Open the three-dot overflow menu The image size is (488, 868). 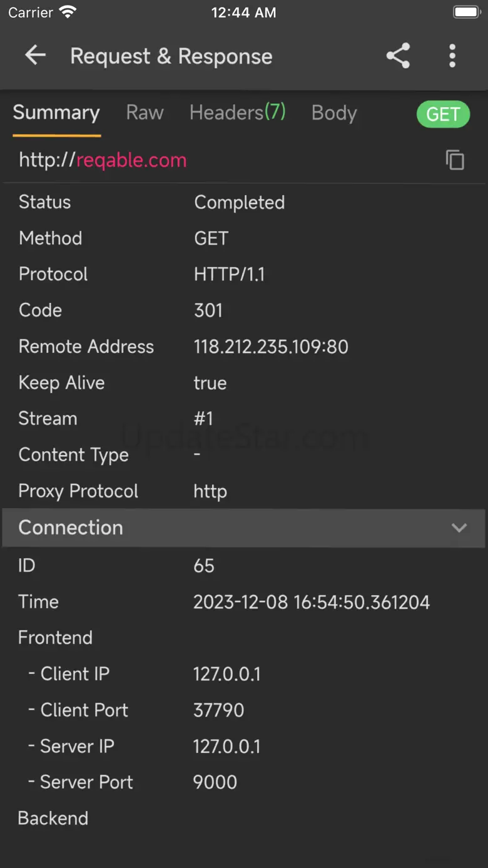pyautogui.click(x=452, y=56)
